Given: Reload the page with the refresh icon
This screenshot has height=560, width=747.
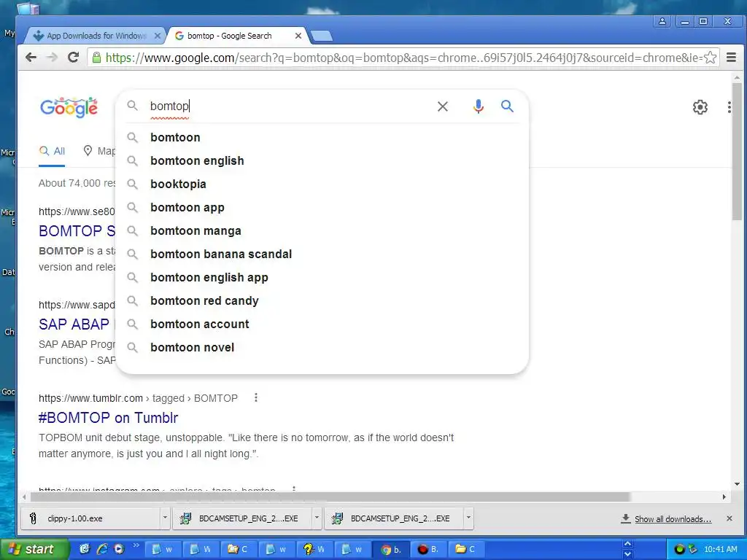Looking at the screenshot, I should pos(74,58).
